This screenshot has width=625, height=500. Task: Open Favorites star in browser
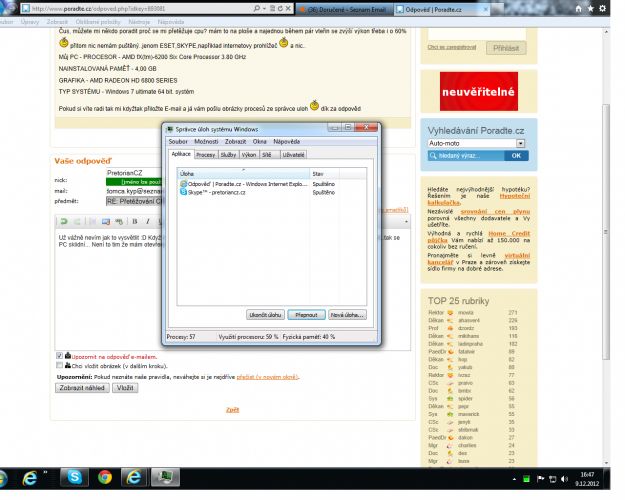pos(590,8)
